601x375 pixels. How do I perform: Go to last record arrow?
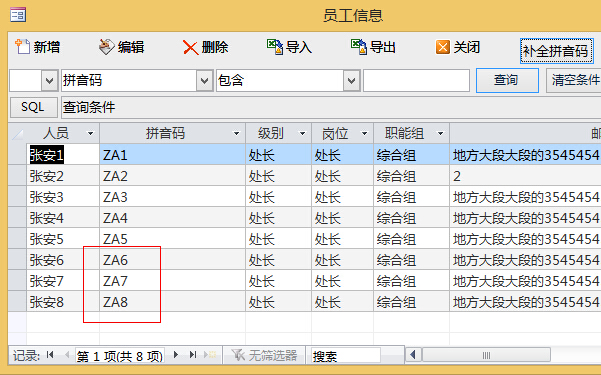193,355
